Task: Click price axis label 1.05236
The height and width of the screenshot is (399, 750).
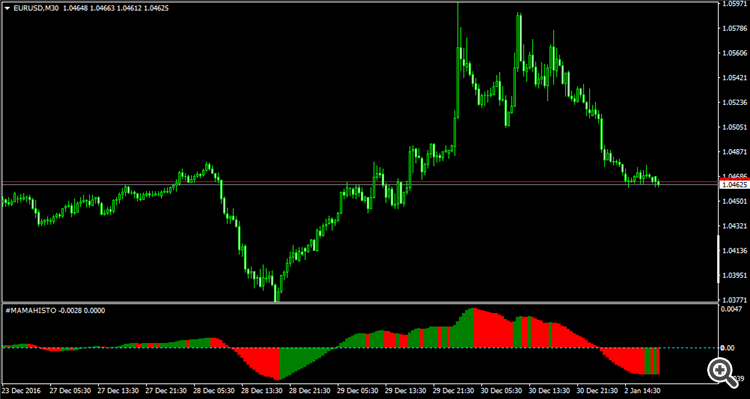Action: point(735,102)
